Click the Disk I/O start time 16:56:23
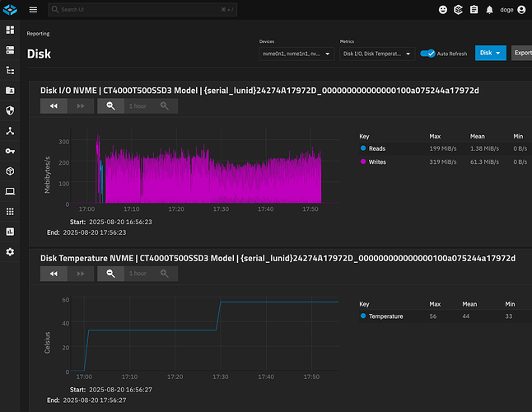This screenshot has height=412, width=532. (120, 222)
